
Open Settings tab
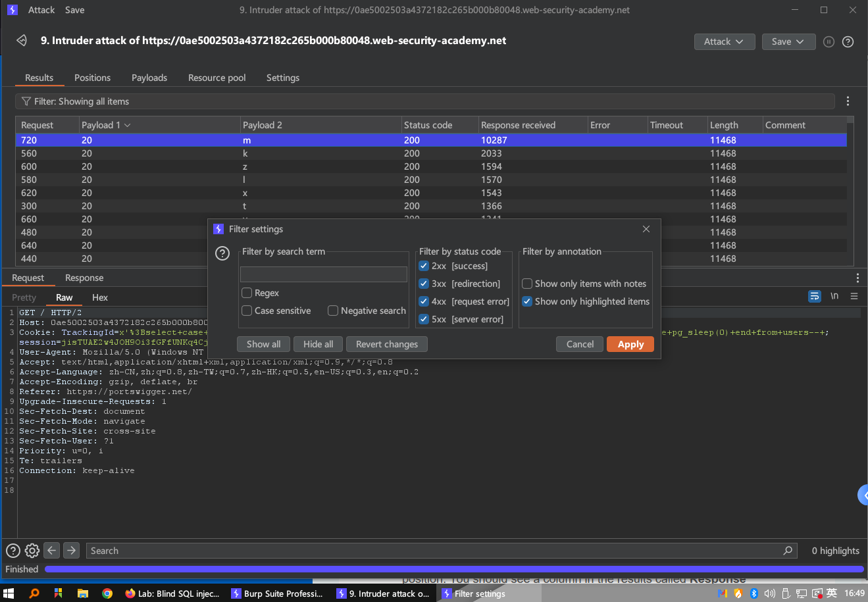(283, 78)
